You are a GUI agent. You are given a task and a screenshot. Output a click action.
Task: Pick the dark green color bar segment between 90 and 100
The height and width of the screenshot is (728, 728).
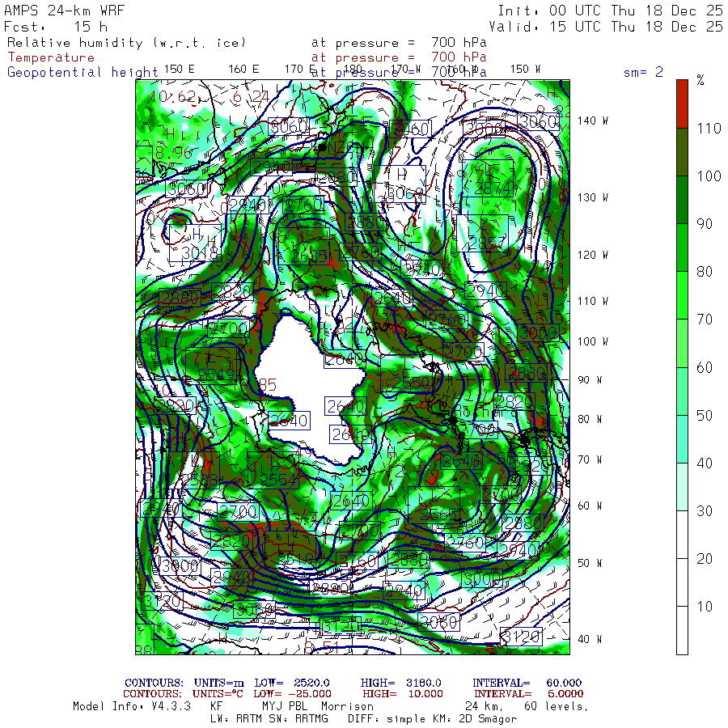[682, 200]
